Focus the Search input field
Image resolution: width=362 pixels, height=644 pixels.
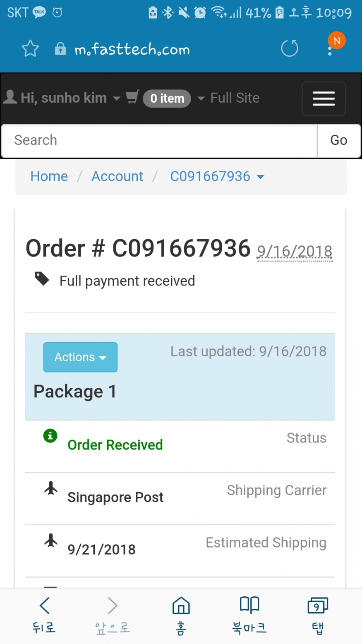[159, 140]
